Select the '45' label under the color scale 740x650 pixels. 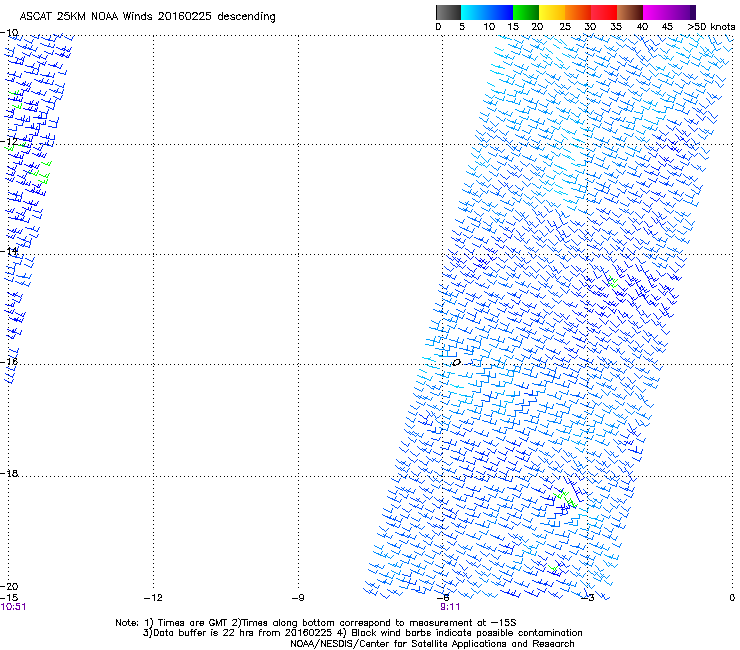point(667,27)
